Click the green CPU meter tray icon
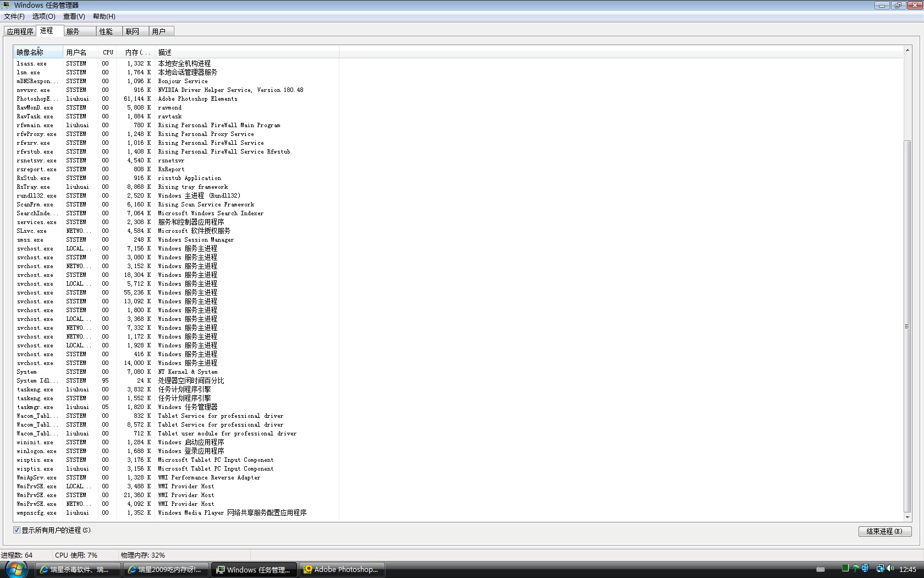Viewport: 924px width, 578px height. click(x=845, y=569)
